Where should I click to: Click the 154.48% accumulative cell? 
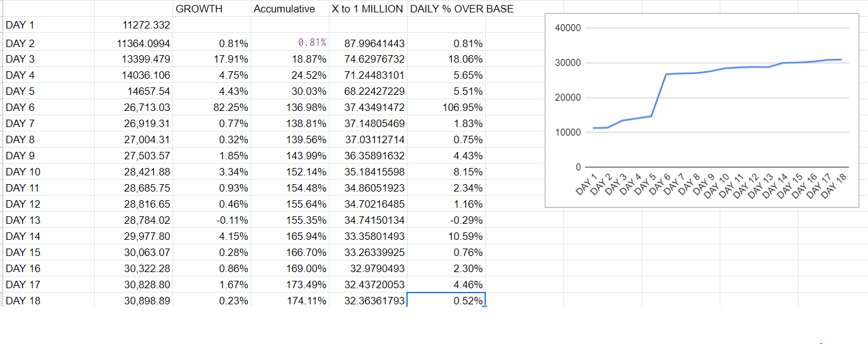pos(290,188)
